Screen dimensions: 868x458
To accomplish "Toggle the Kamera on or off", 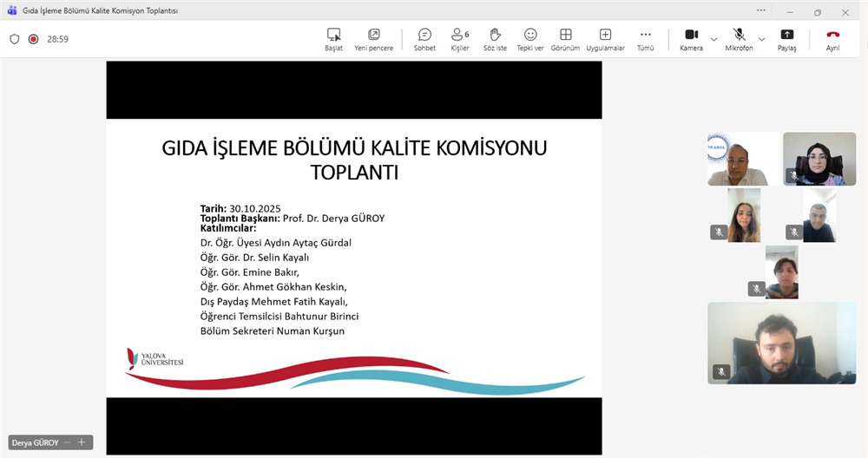I will coord(691,39).
